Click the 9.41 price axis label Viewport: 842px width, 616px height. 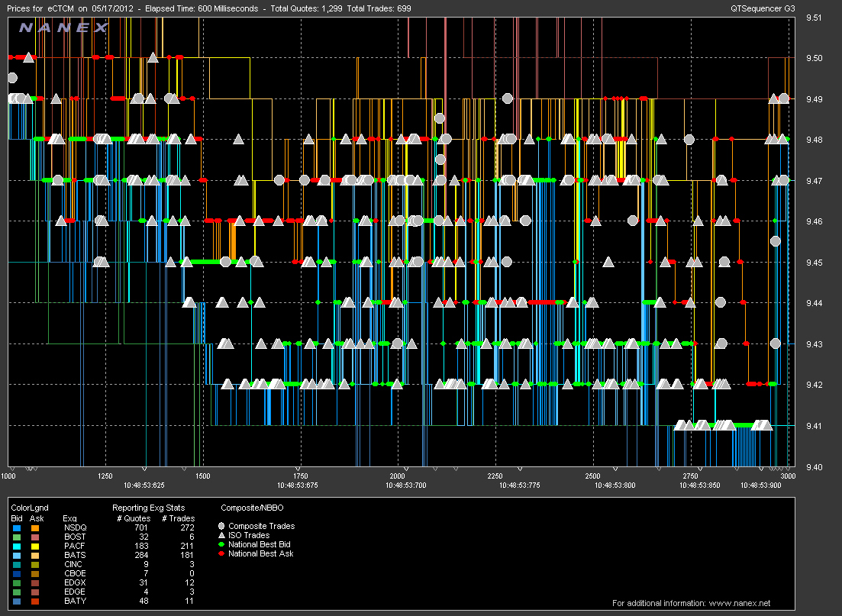814,427
